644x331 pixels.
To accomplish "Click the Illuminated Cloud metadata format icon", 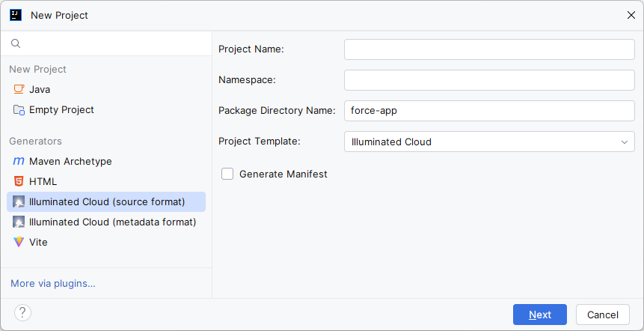I will [x=19, y=222].
